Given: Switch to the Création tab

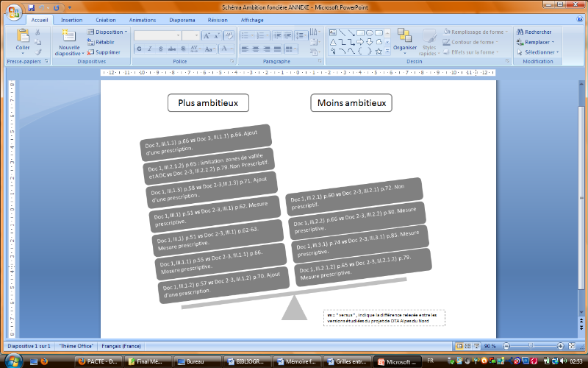Looking at the screenshot, I should click(105, 20).
